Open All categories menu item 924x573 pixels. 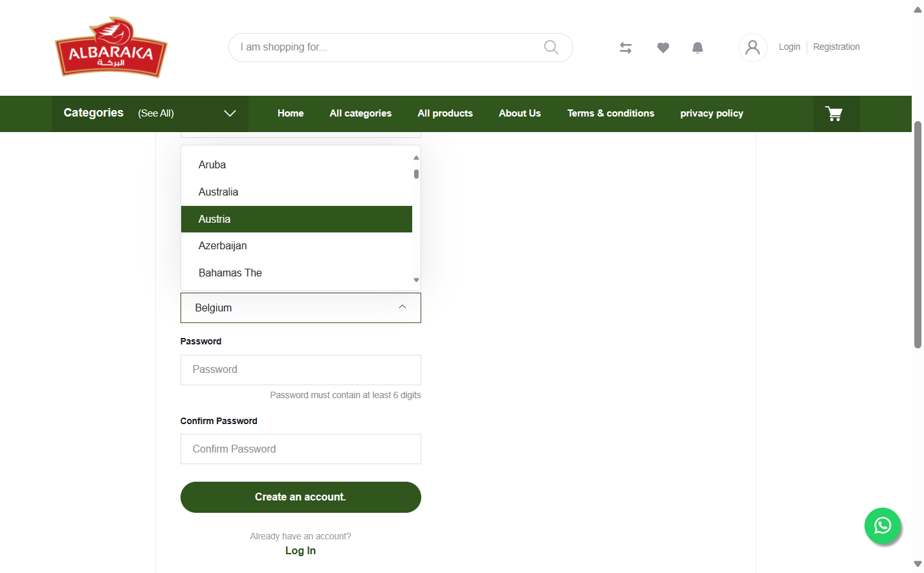[x=360, y=113]
